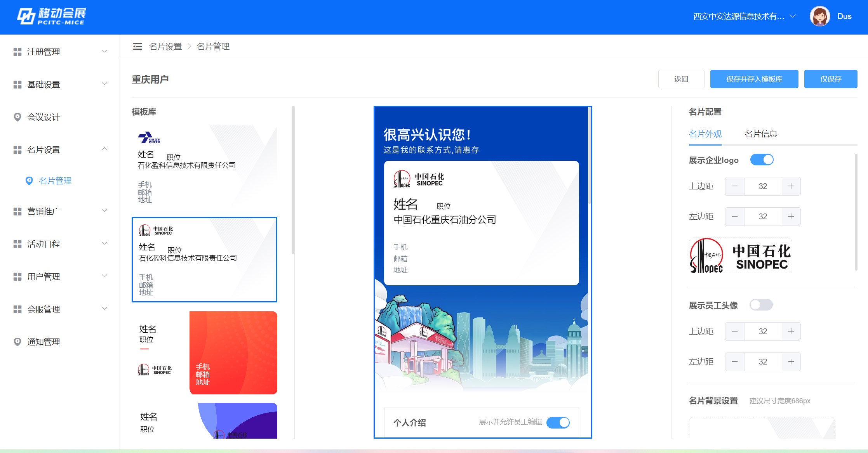Click the 会服管理 grid icon
Screen dimensions: 868x453
tap(17, 309)
